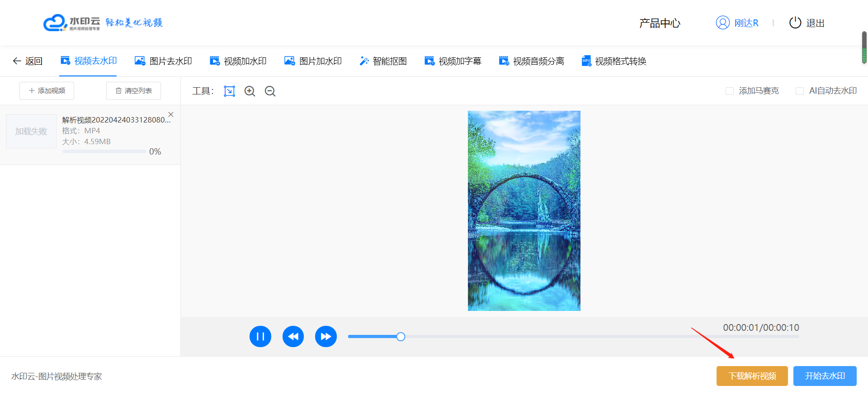Click the zoom out magnifier tool
Screen dimensions: 868x395
coord(270,91)
